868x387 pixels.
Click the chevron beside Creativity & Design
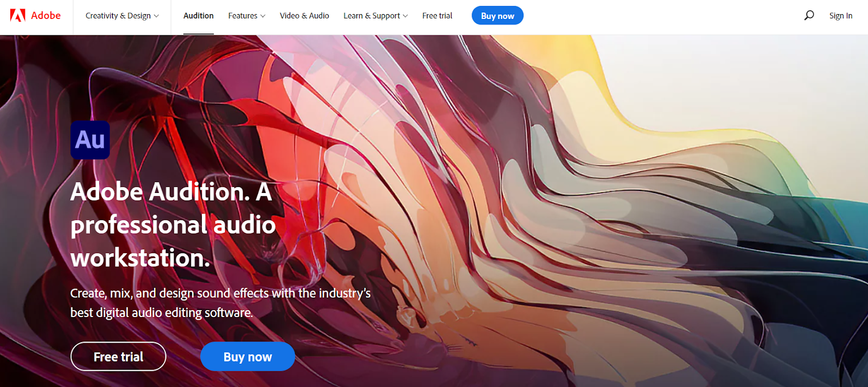[x=156, y=16]
